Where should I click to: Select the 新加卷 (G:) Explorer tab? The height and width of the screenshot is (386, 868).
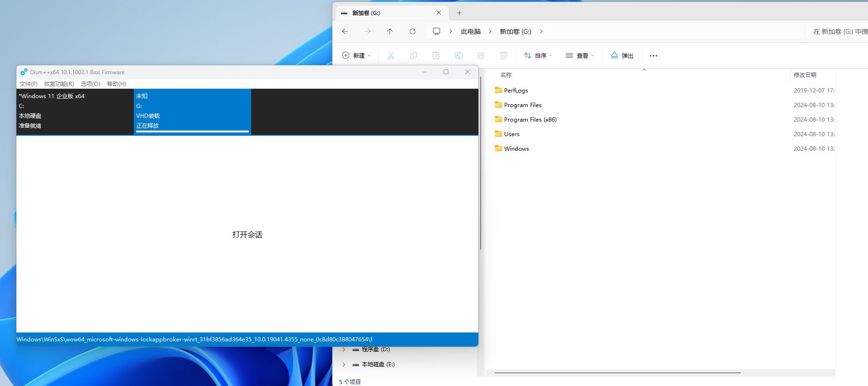(x=392, y=13)
